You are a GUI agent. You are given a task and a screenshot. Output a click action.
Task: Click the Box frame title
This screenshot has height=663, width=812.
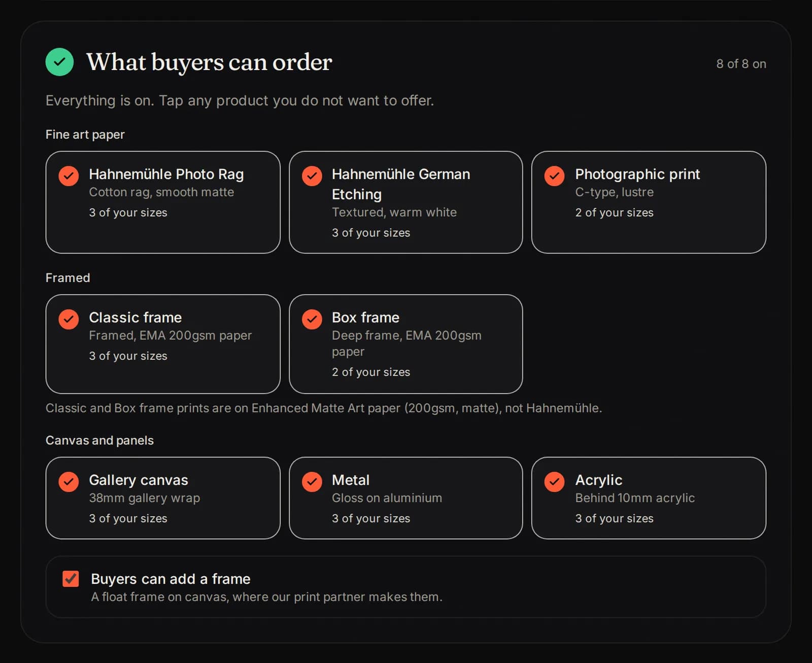[365, 318]
